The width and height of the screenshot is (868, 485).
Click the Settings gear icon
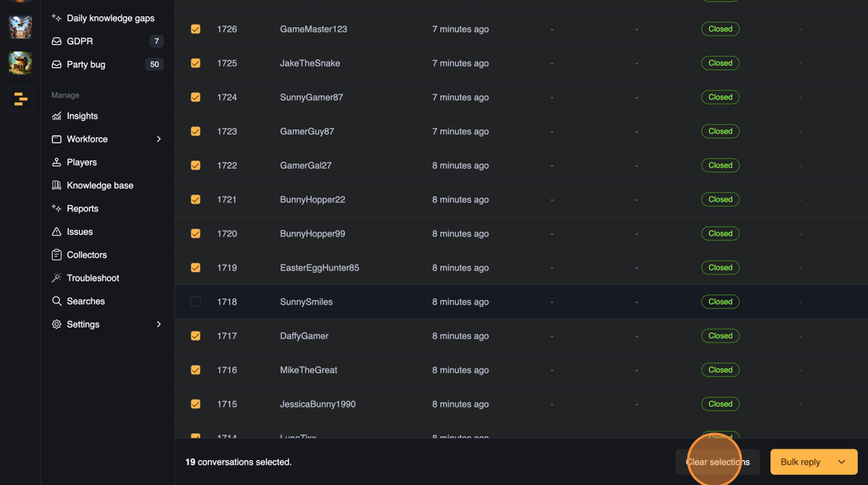(57, 325)
